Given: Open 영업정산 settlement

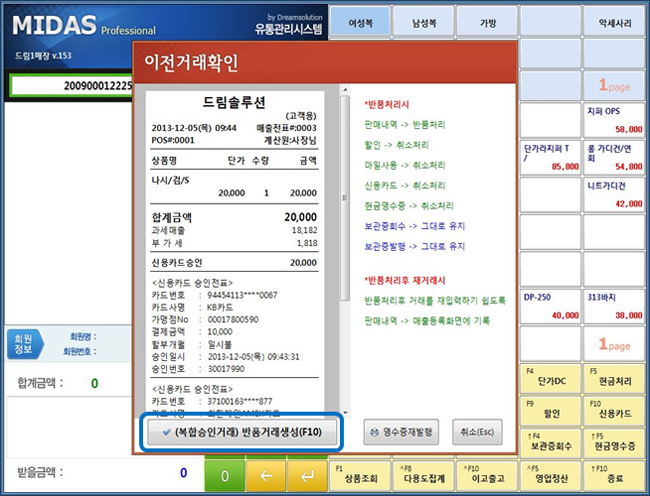Looking at the screenshot, I should tap(551, 476).
